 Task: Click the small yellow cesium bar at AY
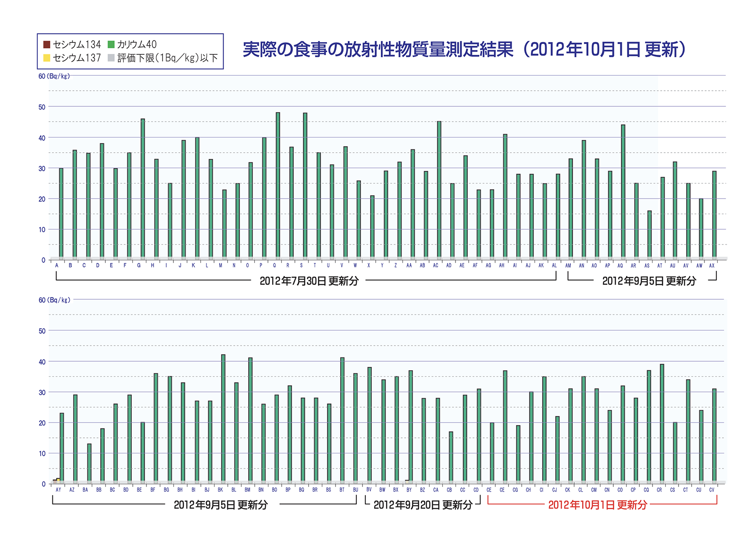click(x=58, y=480)
